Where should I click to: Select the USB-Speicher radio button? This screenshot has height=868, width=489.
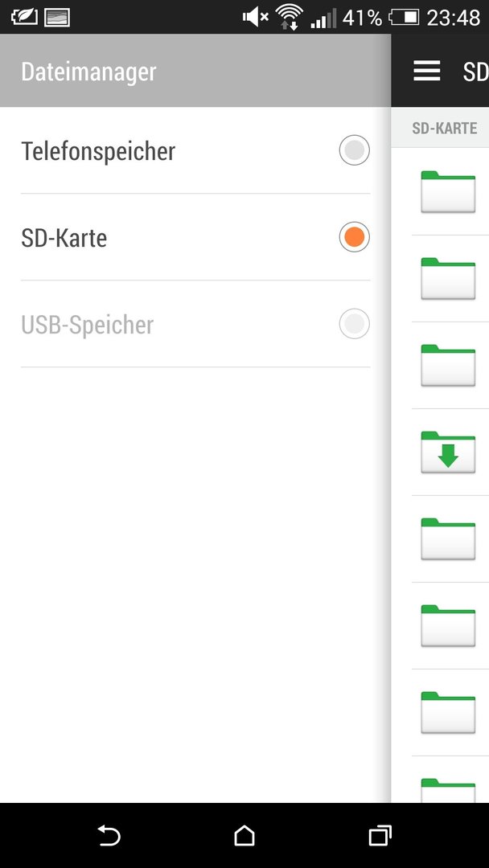tap(355, 324)
